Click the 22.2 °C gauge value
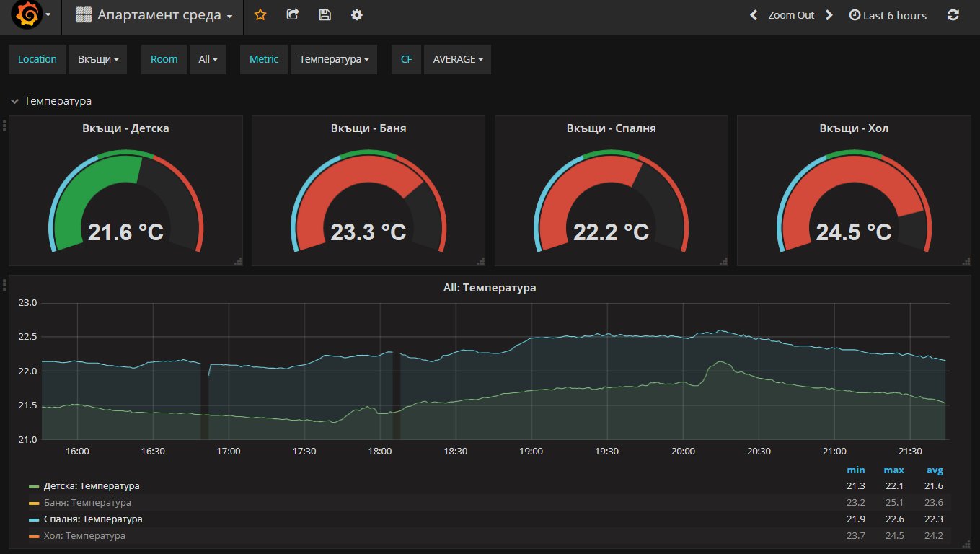Viewport: 980px width, 554px height. 612,232
